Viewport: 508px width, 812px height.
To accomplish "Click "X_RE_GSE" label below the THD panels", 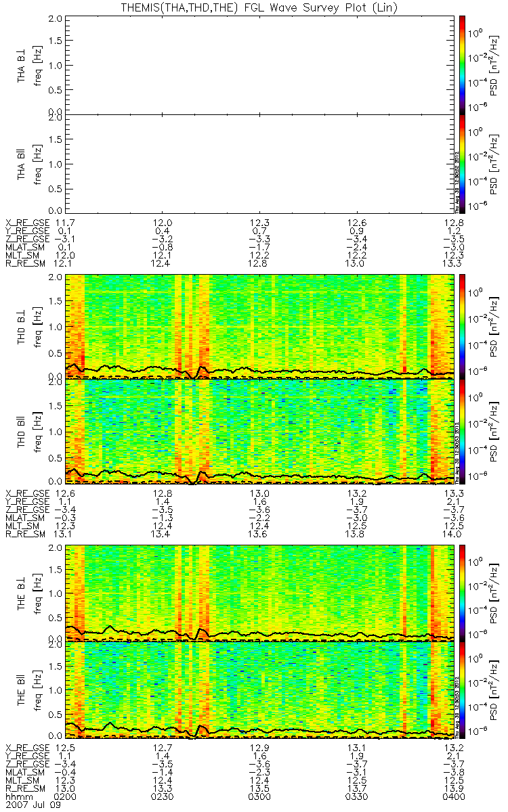I will pyautogui.click(x=27, y=493).
